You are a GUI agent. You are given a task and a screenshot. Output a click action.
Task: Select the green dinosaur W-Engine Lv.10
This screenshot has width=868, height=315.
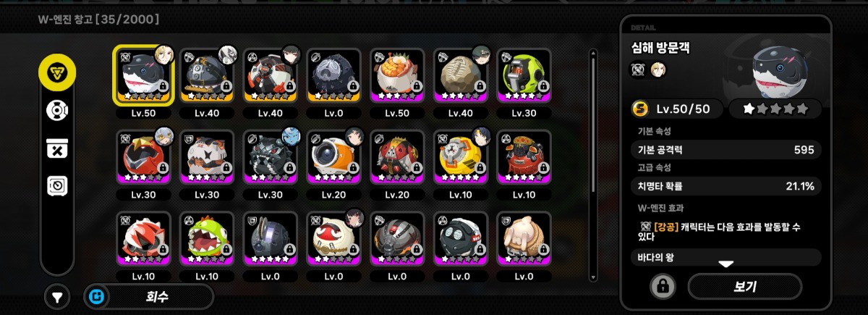coord(207,240)
